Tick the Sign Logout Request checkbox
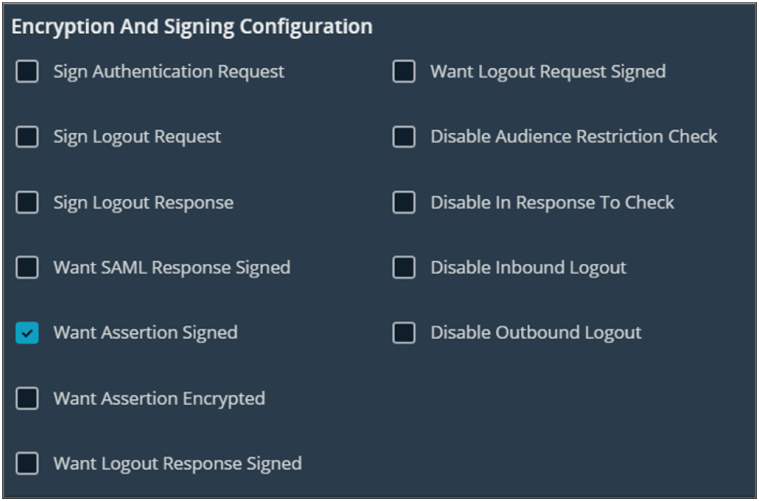The height and width of the screenshot is (501, 759). pyautogui.click(x=27, y=137)
